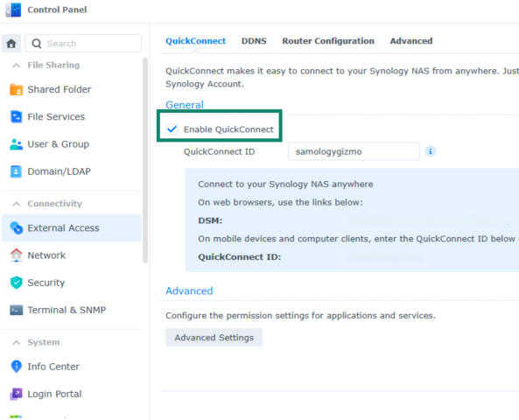519x420 pixels.
Task: Click the Advanced Settings button
Action: click(214, 338)
